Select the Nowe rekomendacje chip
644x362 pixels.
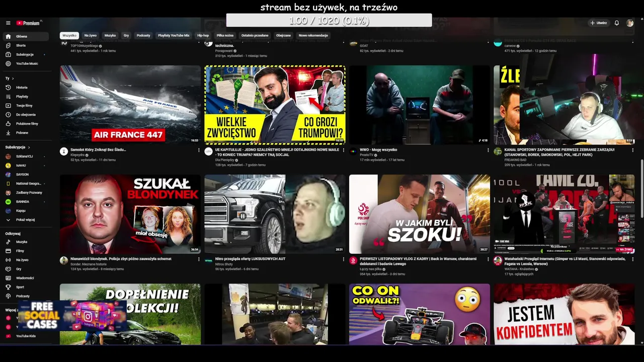coord(313,36)
